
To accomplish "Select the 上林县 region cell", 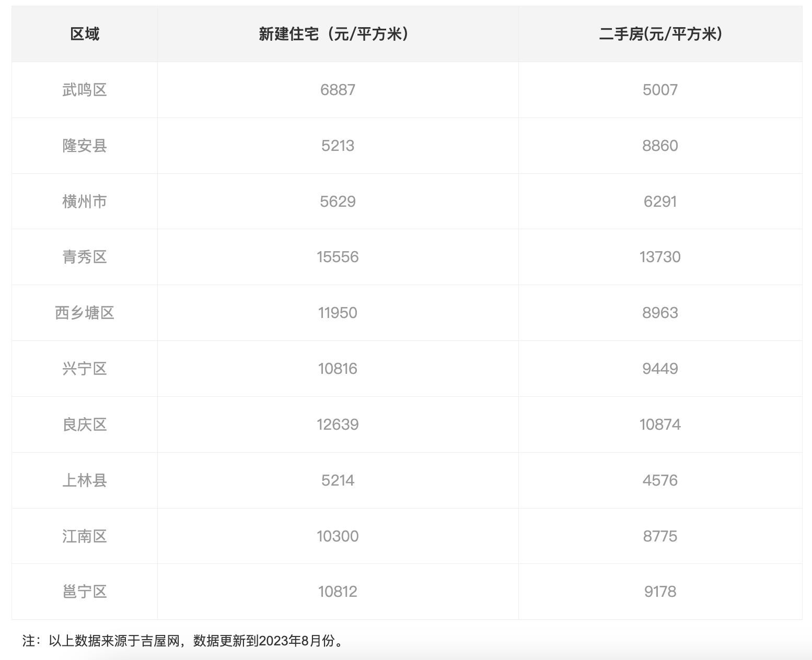I will click(x=85, y=480).
